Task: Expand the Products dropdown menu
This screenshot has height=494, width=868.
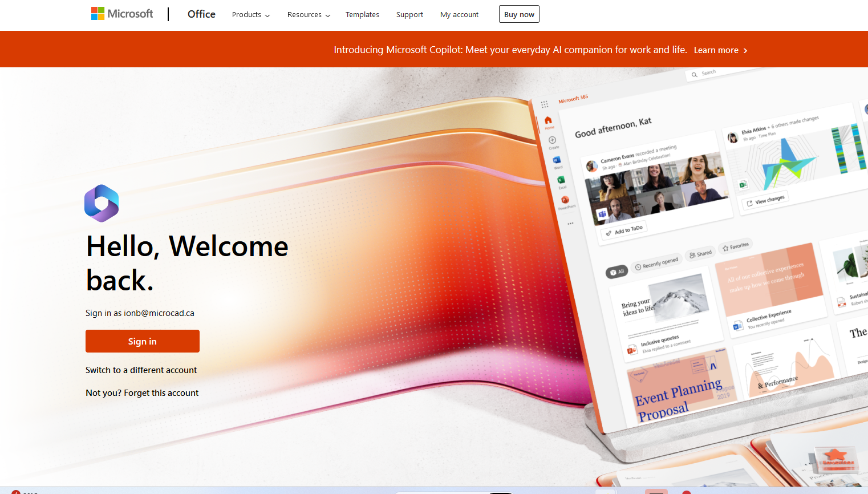Action: 251,15
